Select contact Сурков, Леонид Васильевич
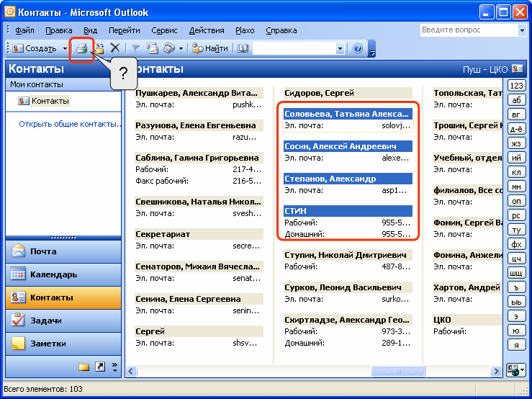This screenshot has height=399, width=532. coord(348,287)
